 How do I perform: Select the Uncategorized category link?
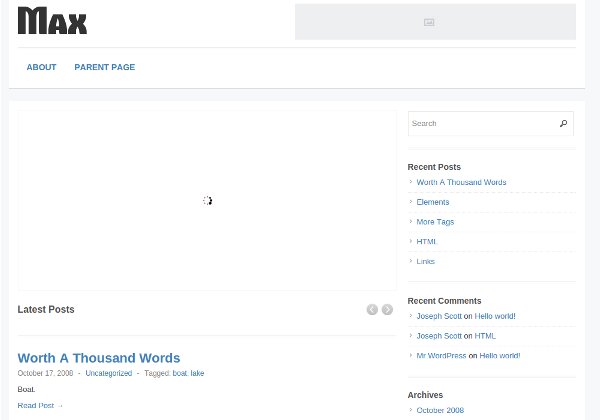[x=108, y=373]
